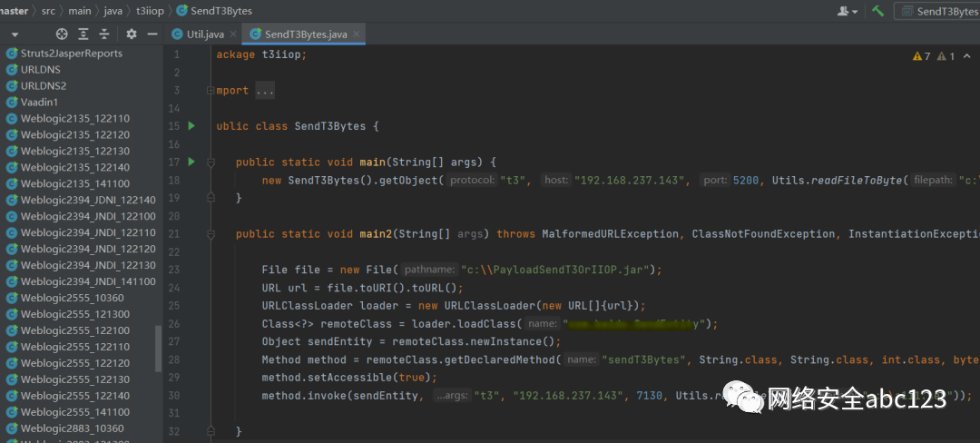Click the "c:\\PayloadSendT3OrIIOP.jar" string on line 23
Screen dimensions: 980x443
pos(555,270)
